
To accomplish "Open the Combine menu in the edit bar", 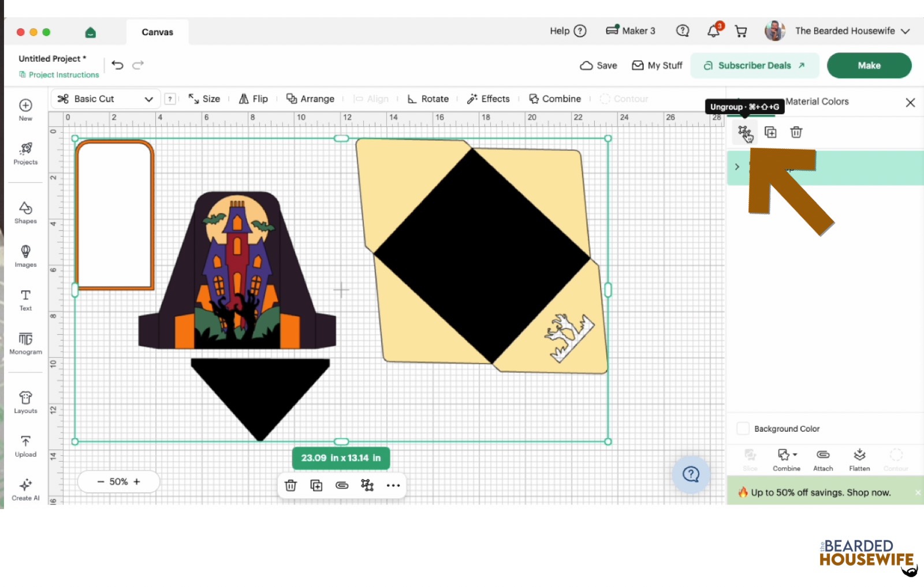I will click(x=555, y=99).
